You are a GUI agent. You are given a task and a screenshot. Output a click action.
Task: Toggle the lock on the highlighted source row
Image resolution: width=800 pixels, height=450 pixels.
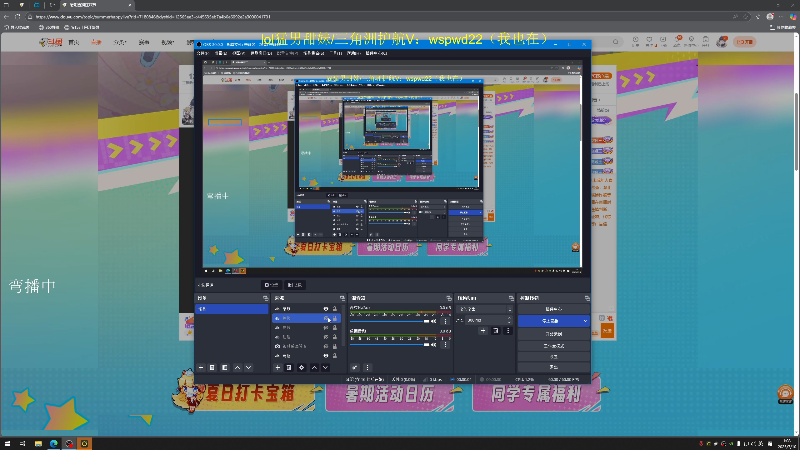point(335,318)
